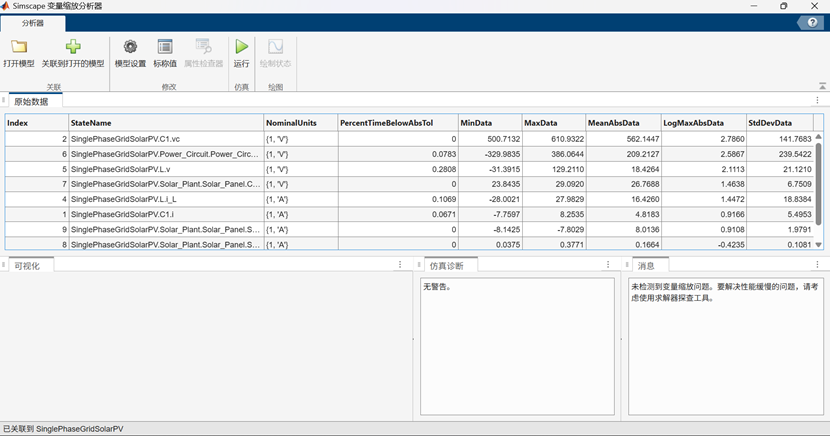Click table scrollbar down arrow

(x=818, y=244)
